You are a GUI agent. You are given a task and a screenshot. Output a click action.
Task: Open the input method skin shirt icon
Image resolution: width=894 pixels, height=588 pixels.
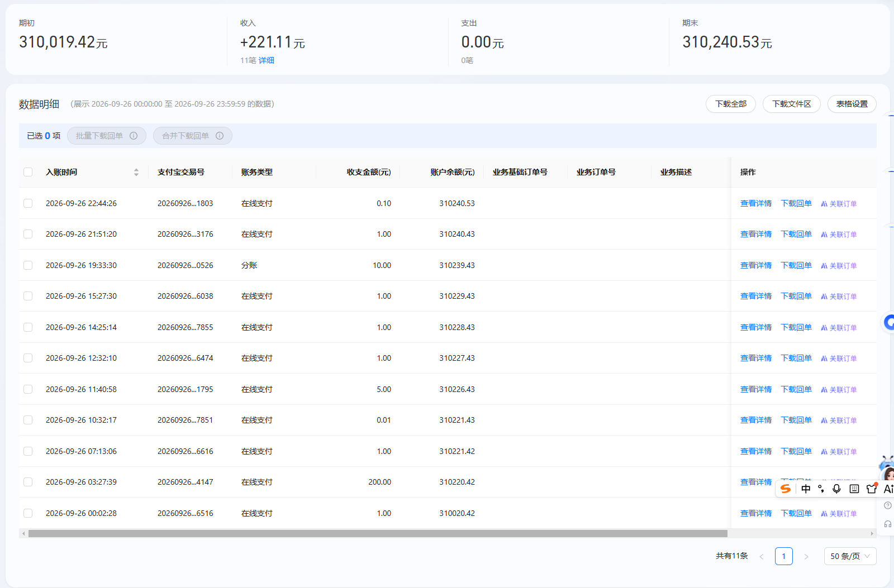[872, 489]
